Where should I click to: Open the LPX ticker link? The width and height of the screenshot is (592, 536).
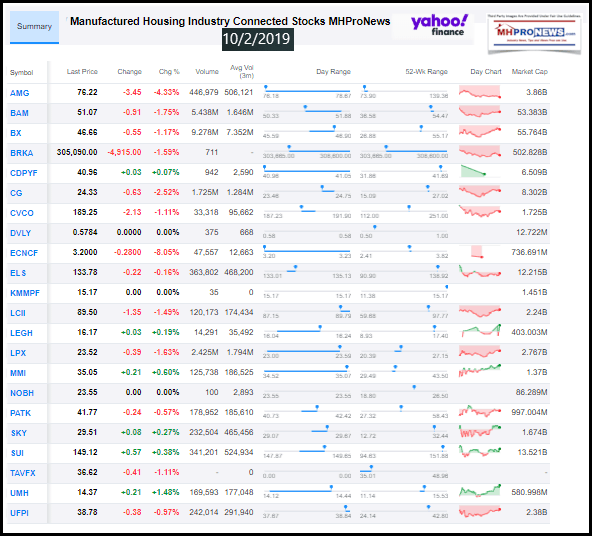(x=18, y=353)
